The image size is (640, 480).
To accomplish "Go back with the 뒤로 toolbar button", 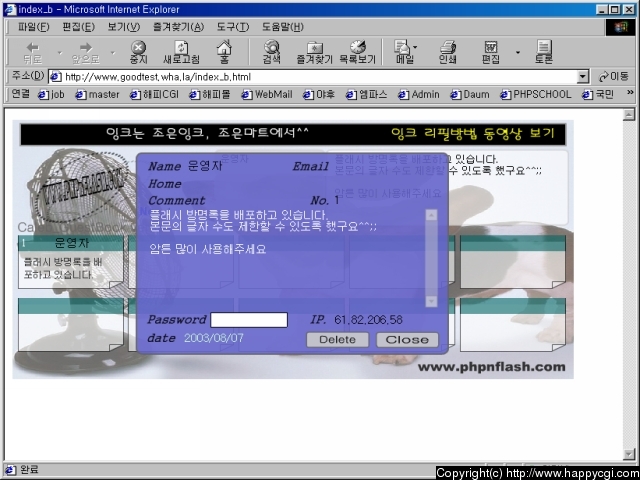I will (33, 53).
